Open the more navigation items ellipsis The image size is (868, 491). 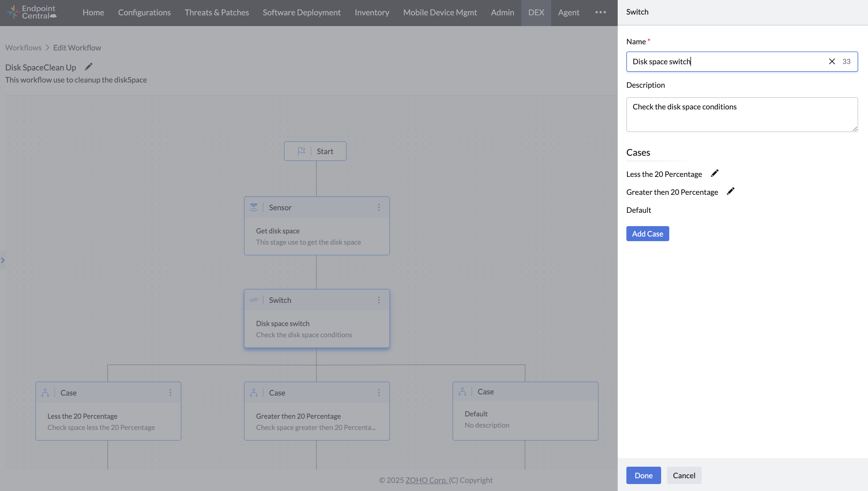click(600, 12)
